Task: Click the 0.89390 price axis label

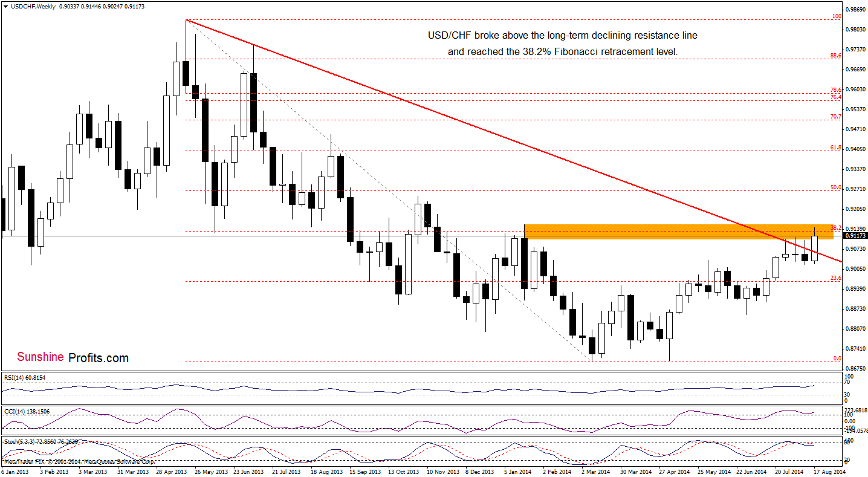Action: [856, 289]
